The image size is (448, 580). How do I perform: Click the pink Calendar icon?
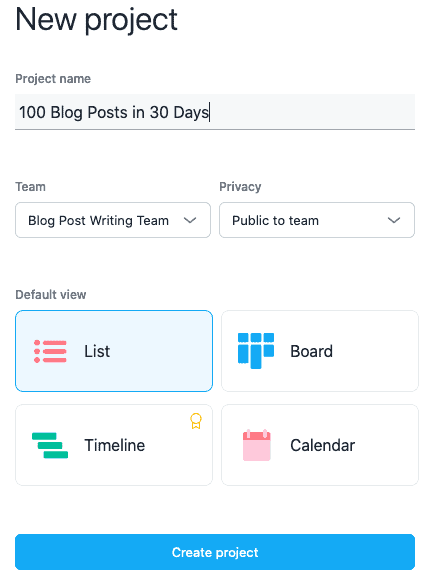pyautogui.click(x=257, y=445)
